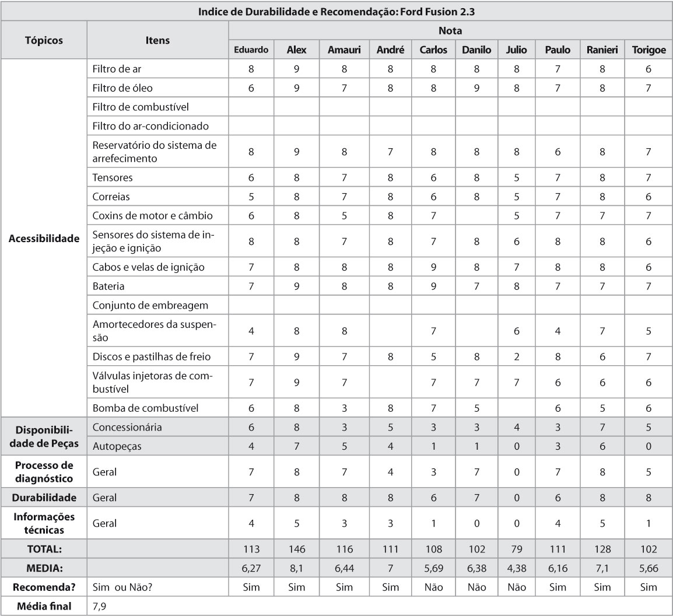Image resolution: width=673 pixels, height=616 pixels.
Task: Select 'Sensores do sistema de injeção e ignição'
Action: tap(153, 242)
